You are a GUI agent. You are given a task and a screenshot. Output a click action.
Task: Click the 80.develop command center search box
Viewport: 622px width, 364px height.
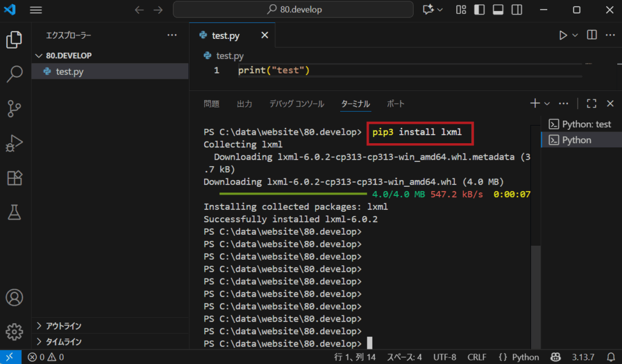click(293, 10)
